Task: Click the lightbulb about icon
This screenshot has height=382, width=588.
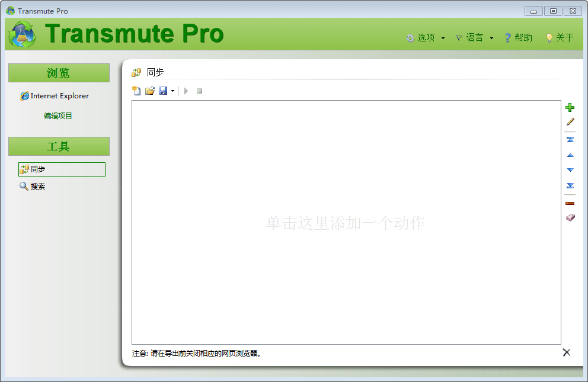Action: coord(549,38)
